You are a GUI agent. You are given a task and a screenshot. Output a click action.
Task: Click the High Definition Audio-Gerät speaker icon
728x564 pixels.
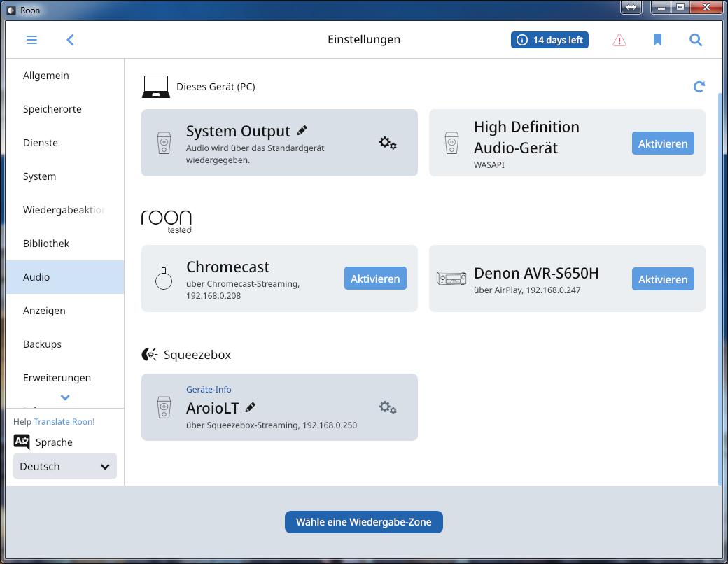[451, 143]
